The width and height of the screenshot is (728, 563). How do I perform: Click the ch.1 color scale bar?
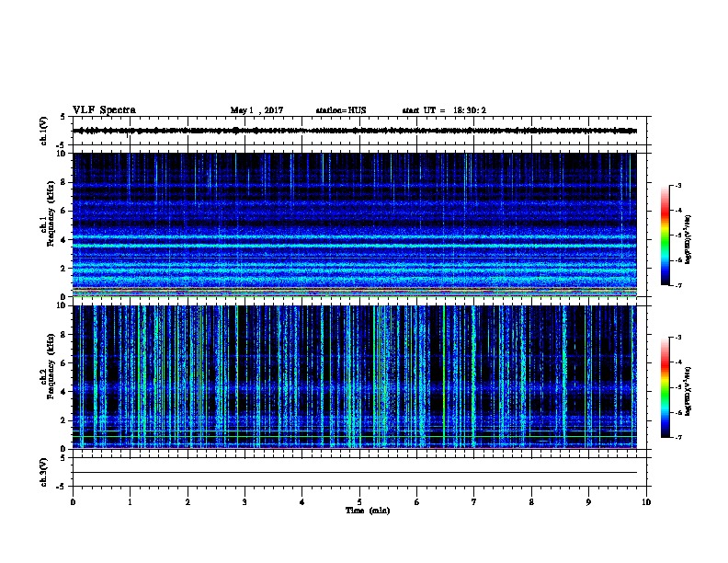click(665, 236)
